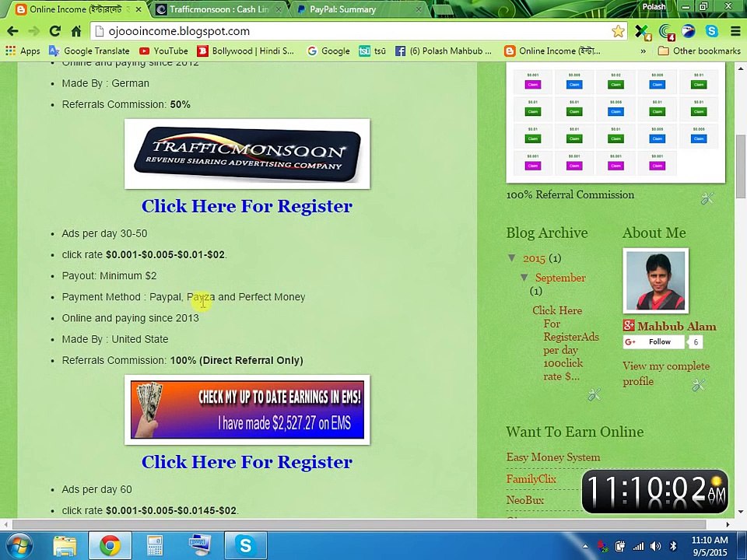
Task: Bookmark this page with the star icon
Action: point(618,31)
